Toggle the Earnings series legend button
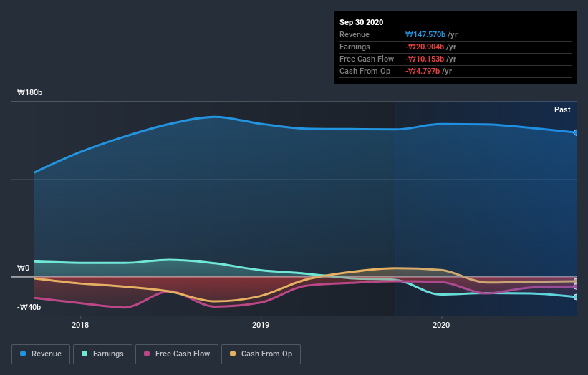588x375 pixels. coord(102,354)
